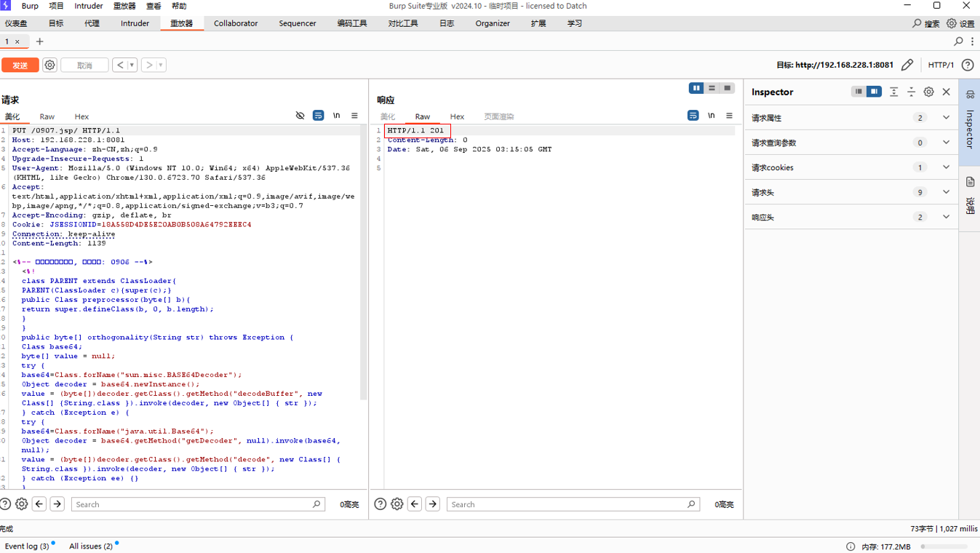Open response editor hamburger menu
980x553 pixels.
(729, 116)
